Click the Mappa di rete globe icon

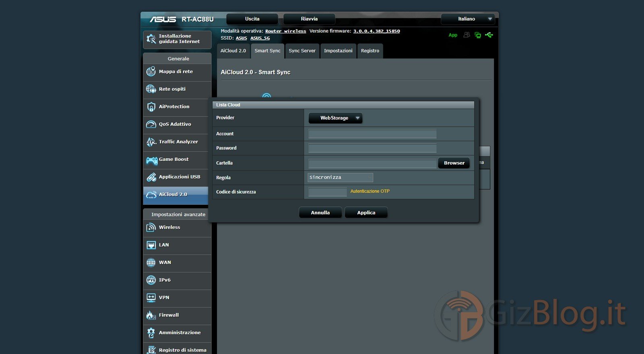tap(151, 72)
